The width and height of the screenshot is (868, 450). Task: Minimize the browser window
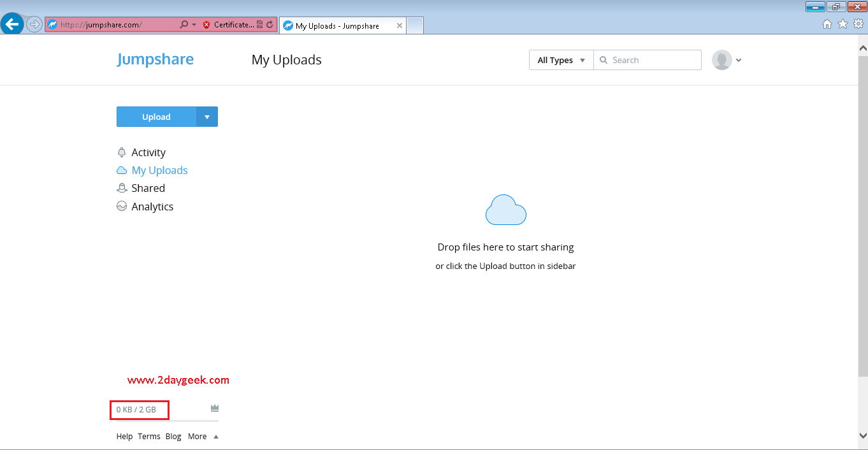coord(815,6)
